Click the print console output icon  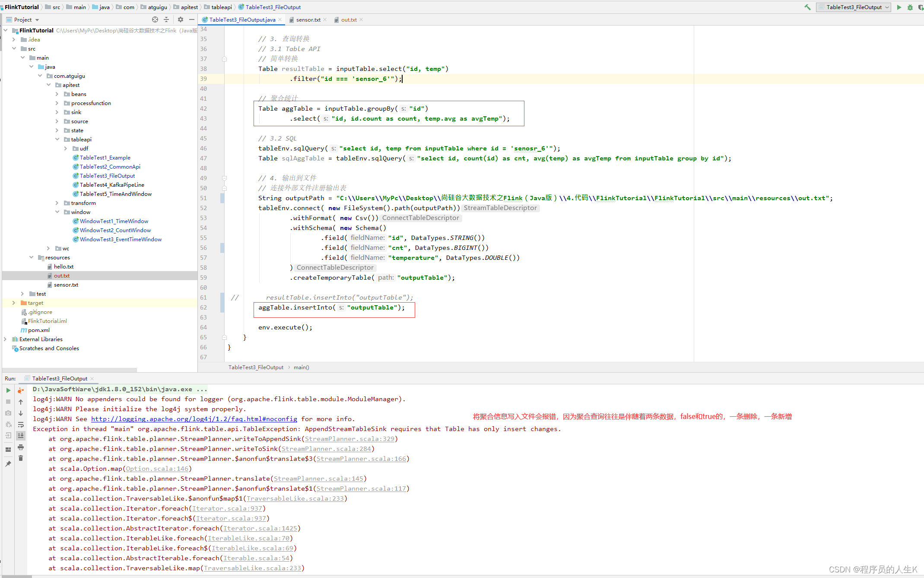pyautogui.click(x=20, y=447)
